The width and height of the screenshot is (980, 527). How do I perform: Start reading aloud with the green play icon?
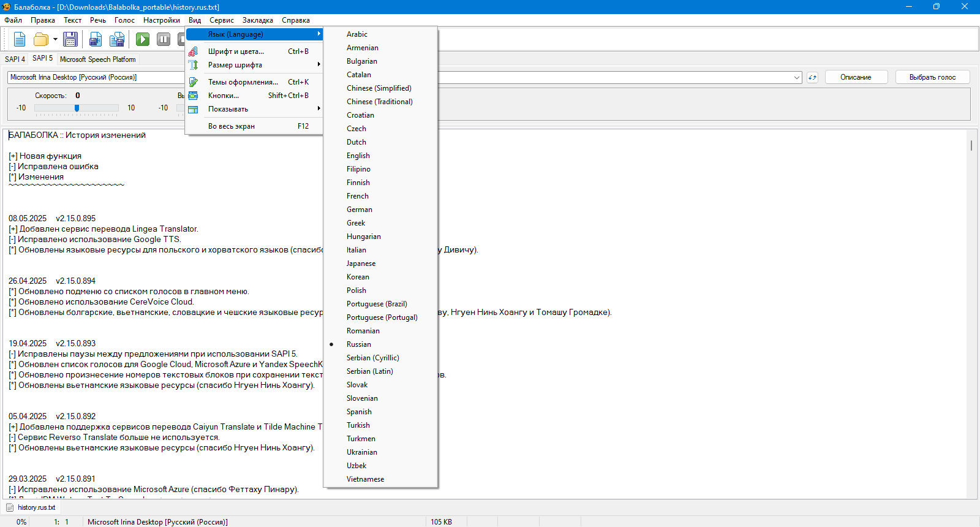143,39
